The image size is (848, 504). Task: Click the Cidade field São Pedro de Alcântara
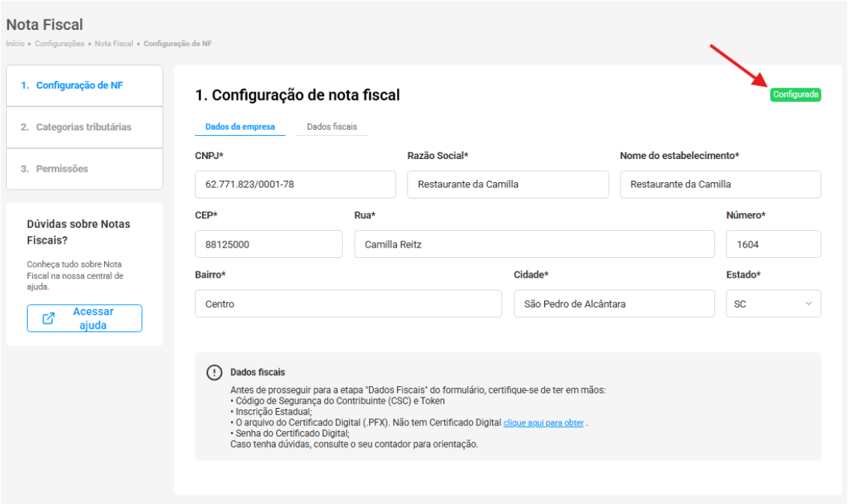pos(615,304)
